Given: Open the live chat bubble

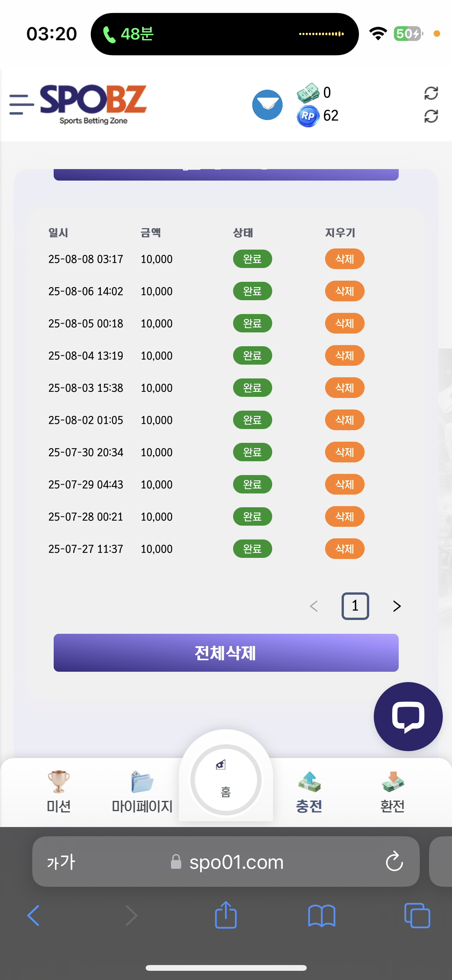Looking at the screenshot, I should coord(408,716).
